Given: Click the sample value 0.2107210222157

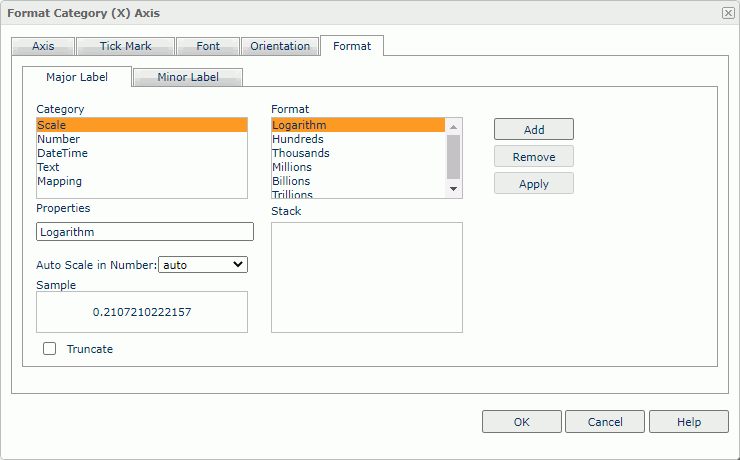Looking at the screenshot, I should [142, 312].
